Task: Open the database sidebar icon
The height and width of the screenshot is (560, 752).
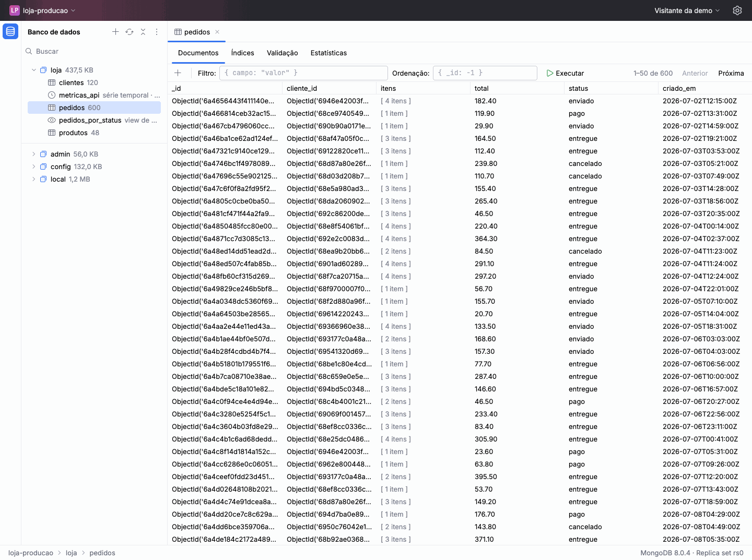Action: 10,31
